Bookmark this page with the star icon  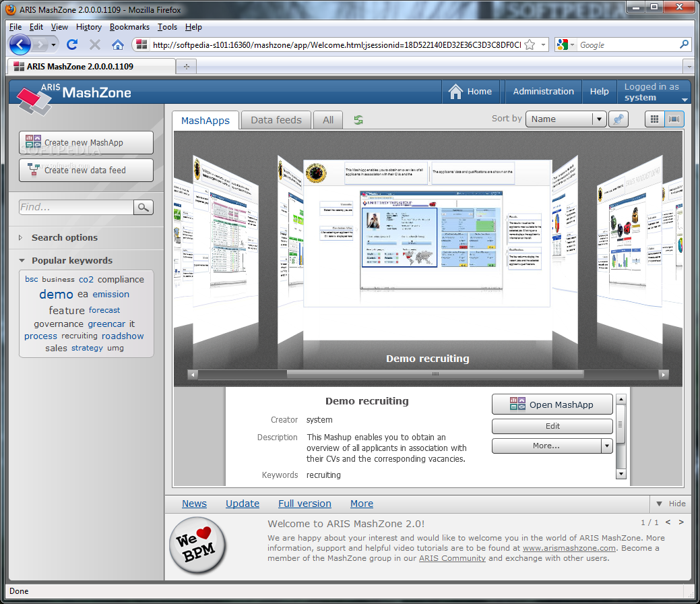530,44
